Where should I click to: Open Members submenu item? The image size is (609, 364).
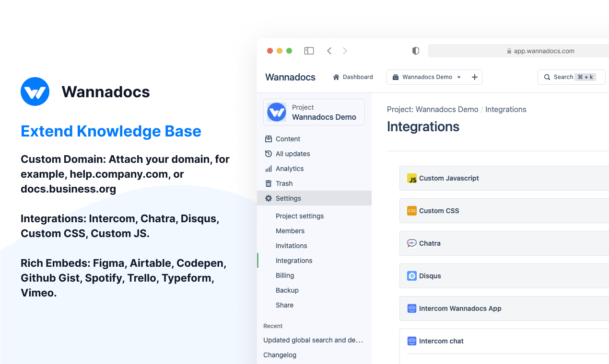point(290,231)
